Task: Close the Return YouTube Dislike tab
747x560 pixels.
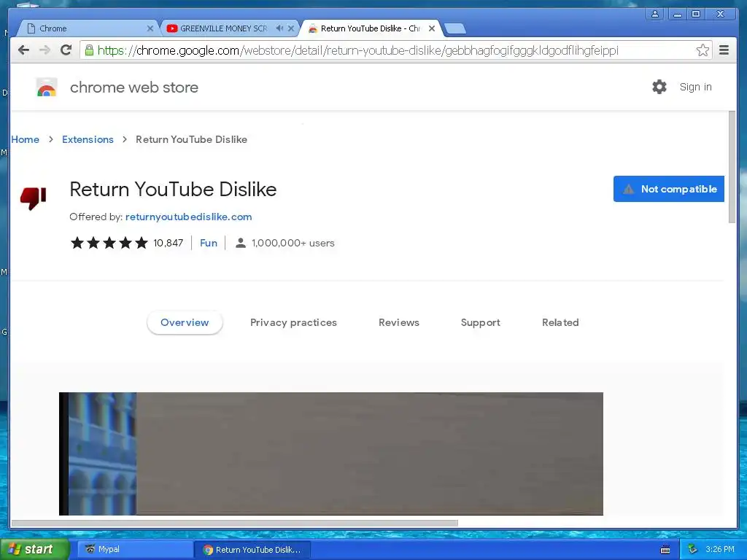Action: point(432,28)
